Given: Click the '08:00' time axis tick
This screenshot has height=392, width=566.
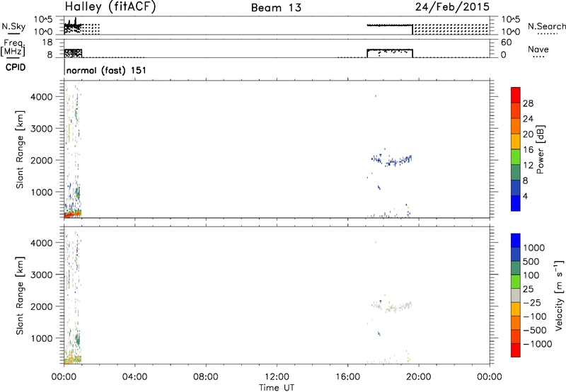Looking at the screenshot, I should [x=205, y=377].
